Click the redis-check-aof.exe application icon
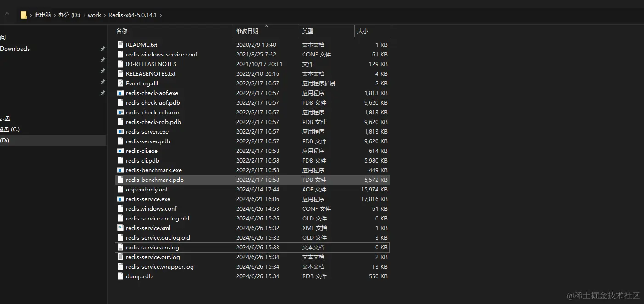The height and width of the screenshot is (304, 644). tap(120, 93)
